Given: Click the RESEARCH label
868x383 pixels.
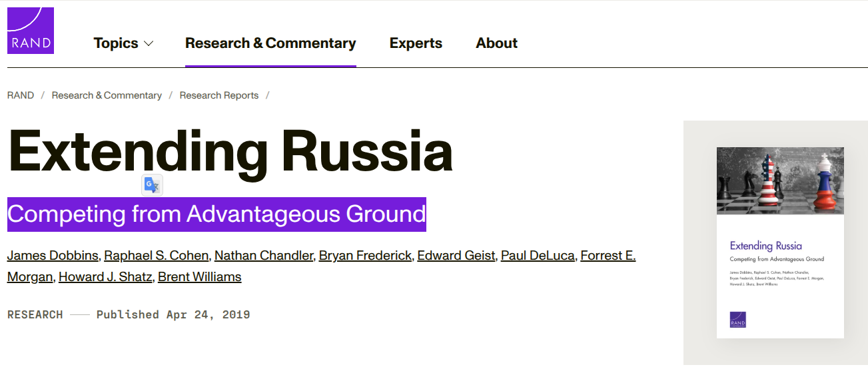Looking at the screenshot, I should (35, 314).
